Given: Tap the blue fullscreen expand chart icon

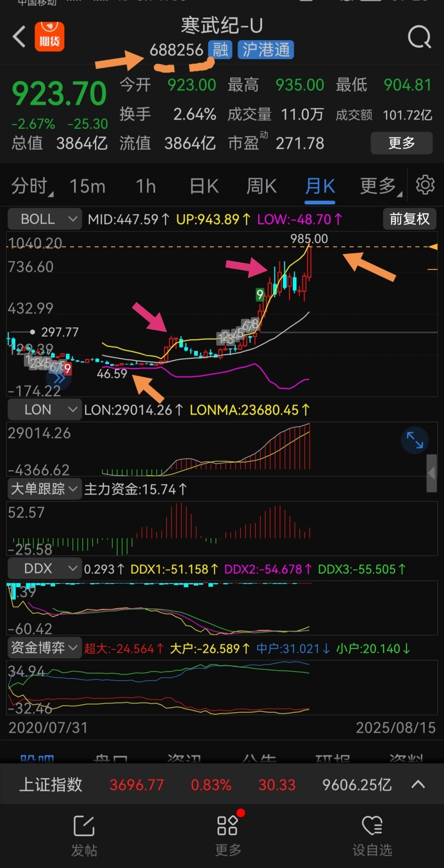Looking at the screenshot, I should (415, 440).
